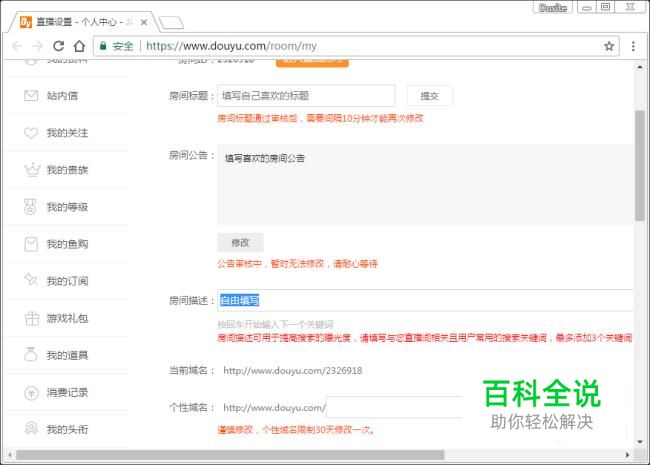Open the browser home page icon
Viewport: 650px width, 465px height.
(79, 46)
